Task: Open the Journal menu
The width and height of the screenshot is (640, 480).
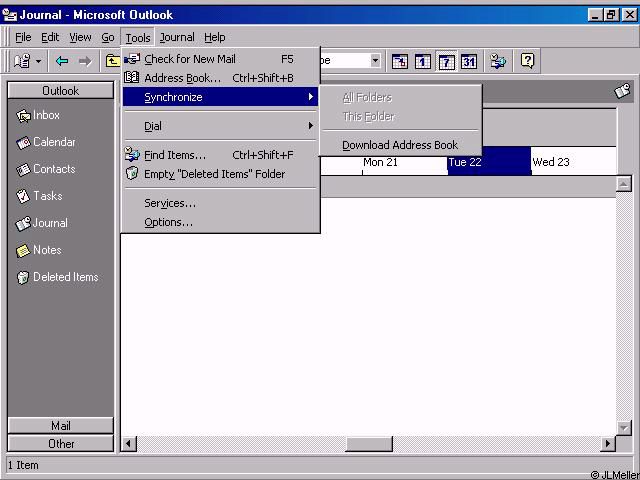Action: pyautogui.click(x=177, y=38)
